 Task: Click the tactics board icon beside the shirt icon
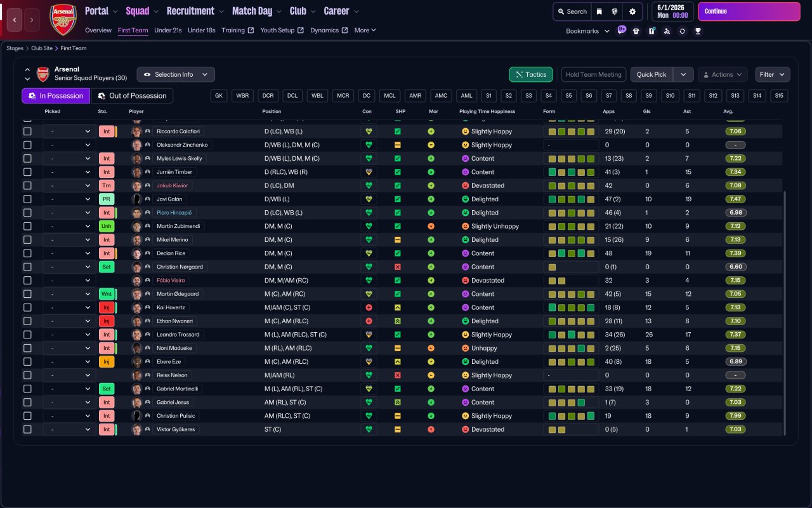[x=652, y=31]
